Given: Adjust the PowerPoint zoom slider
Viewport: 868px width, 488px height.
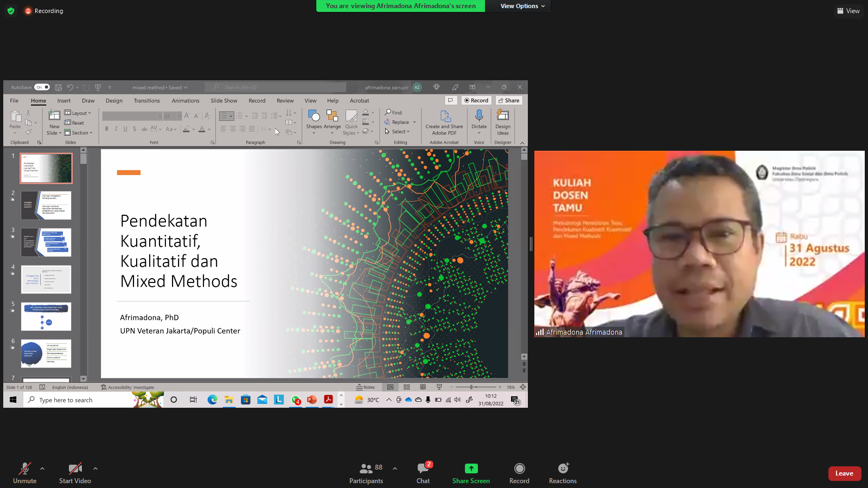Looking at the screenshot, I should tap(472, 387).
